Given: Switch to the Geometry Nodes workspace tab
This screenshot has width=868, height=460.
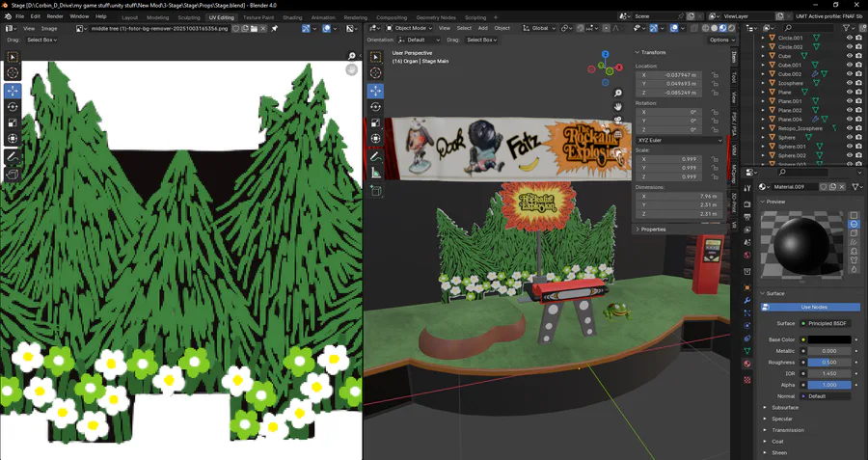Looking at the screenshot, I should [436, 17].
